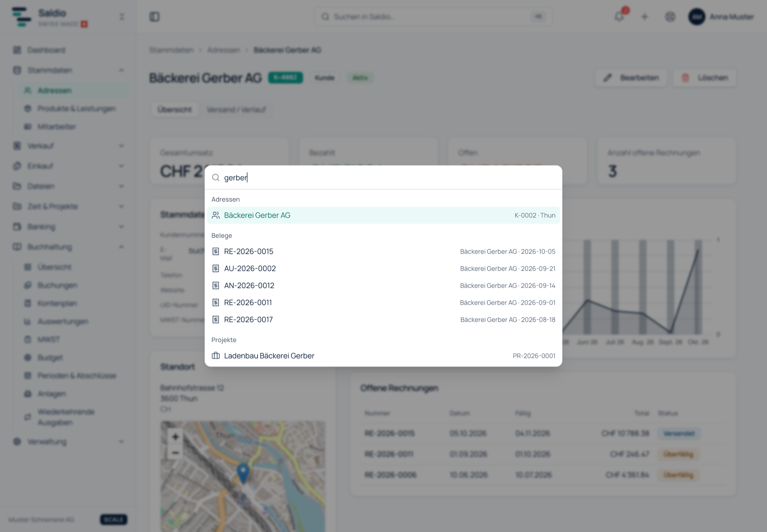767x532 pixels.
Task: Go to Stammdaten breadcrumb link
Action: (171, 50)
